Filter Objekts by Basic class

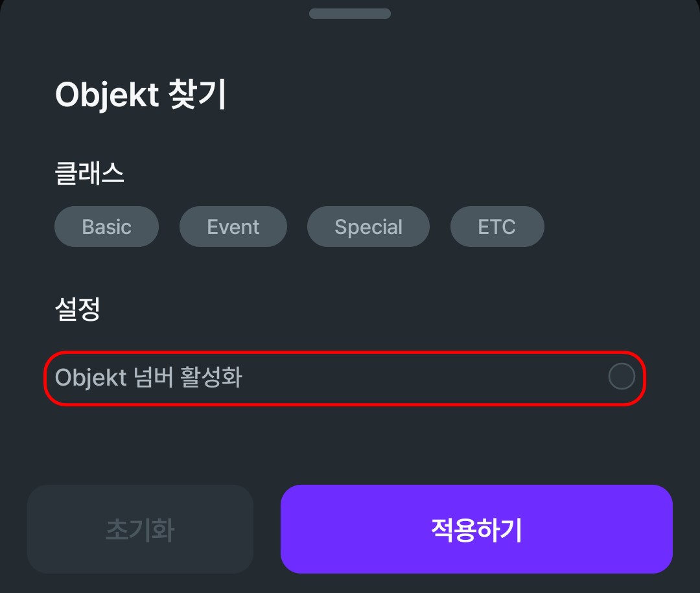tap(106, 227)
